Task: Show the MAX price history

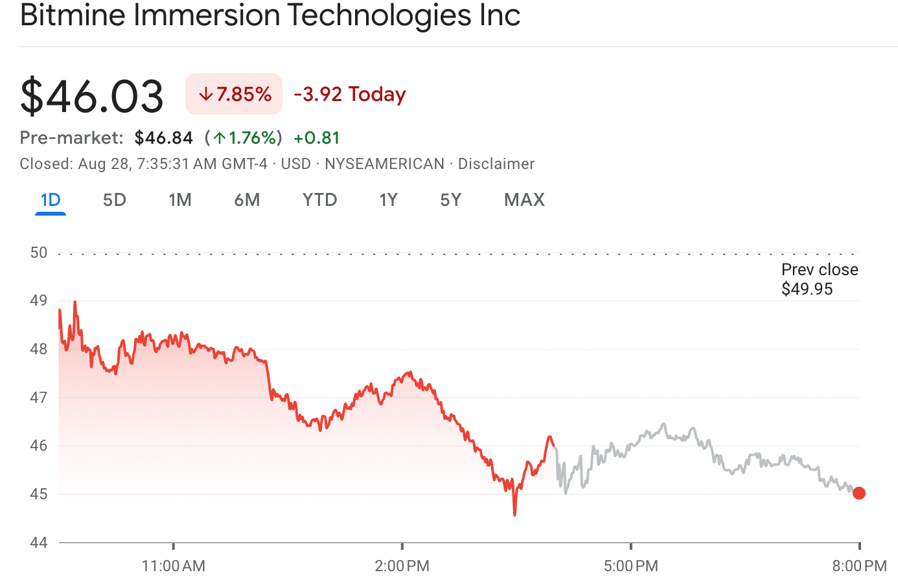Action: pyautogui.click(x=524, y=200)
